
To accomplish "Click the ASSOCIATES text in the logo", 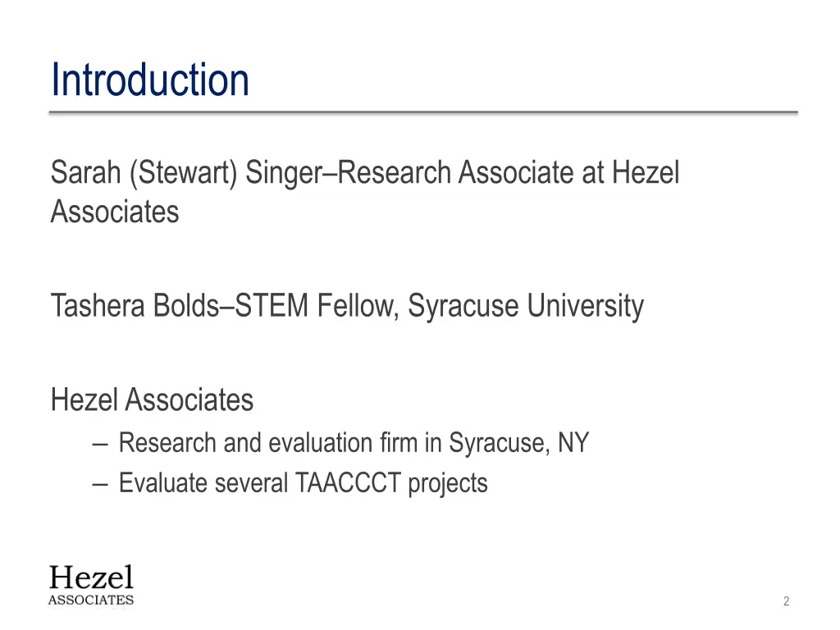I will 91,600.
